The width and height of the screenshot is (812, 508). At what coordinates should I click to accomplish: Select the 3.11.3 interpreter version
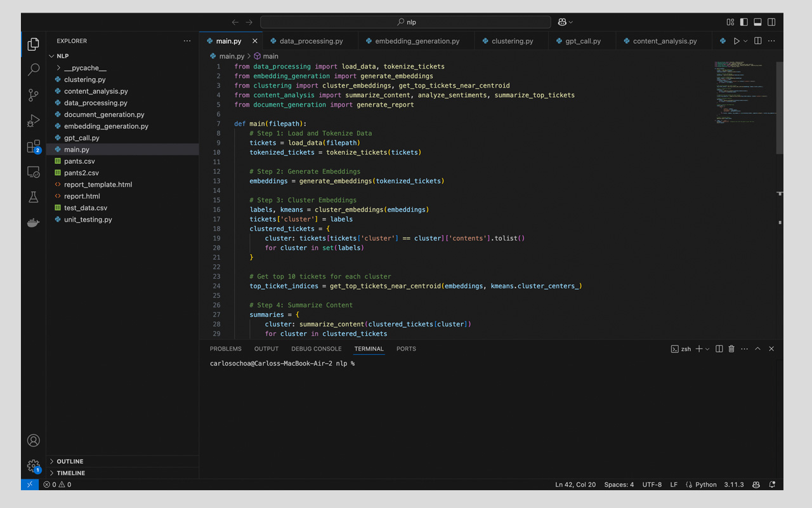coord(734,485)
